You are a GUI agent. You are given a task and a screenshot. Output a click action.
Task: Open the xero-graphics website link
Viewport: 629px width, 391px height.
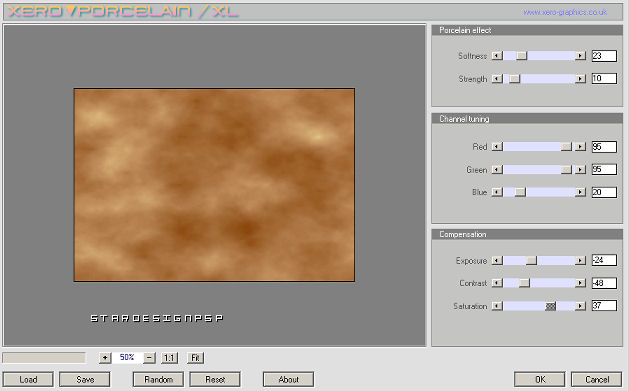point(565,12)
